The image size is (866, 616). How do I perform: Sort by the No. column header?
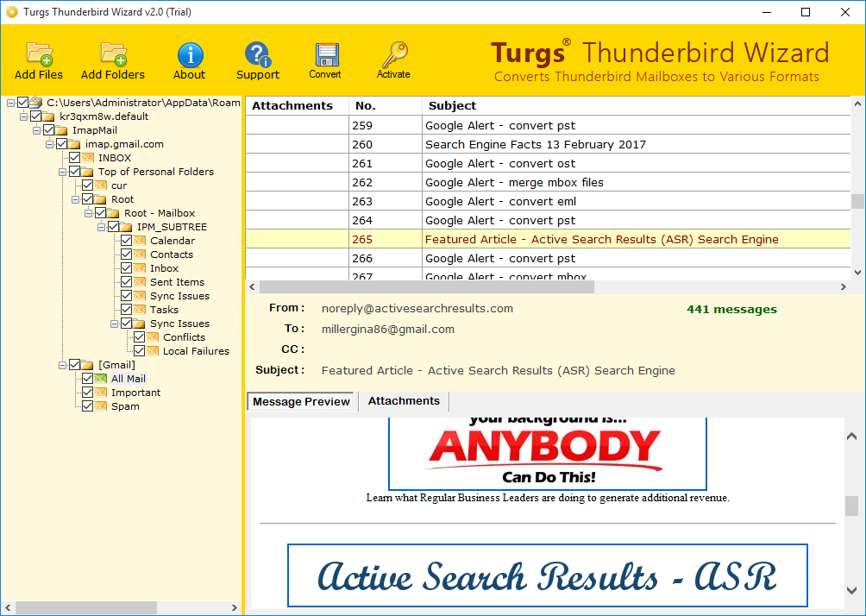[386, 106]
